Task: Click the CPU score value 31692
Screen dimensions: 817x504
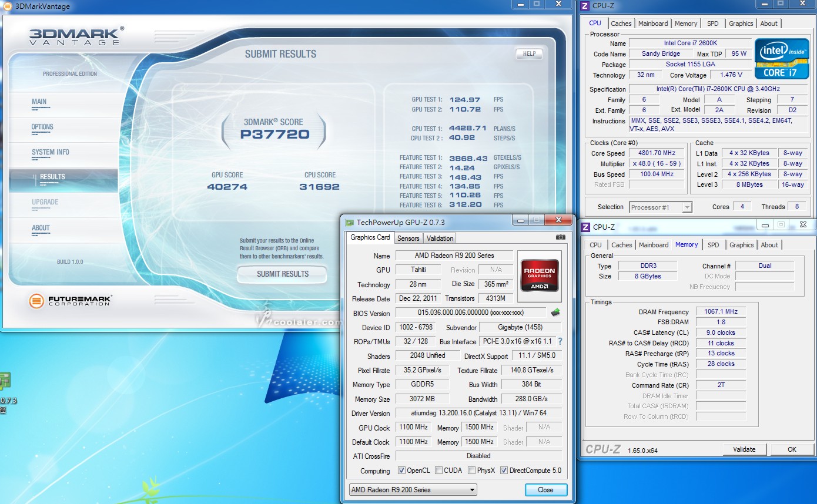Action: (319, 187)
